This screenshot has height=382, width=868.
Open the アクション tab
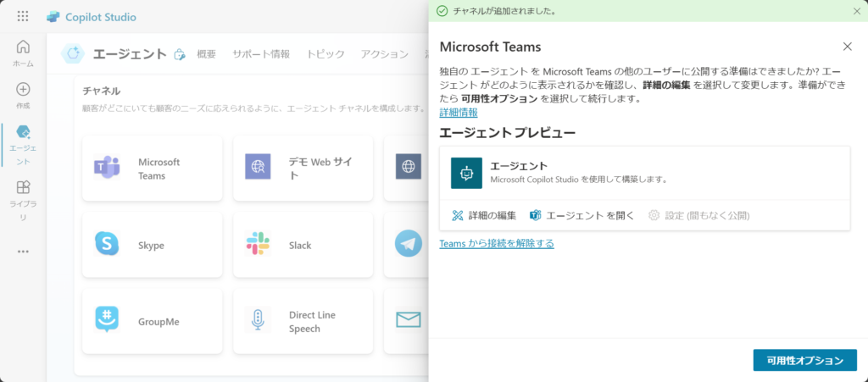point(384,54)
